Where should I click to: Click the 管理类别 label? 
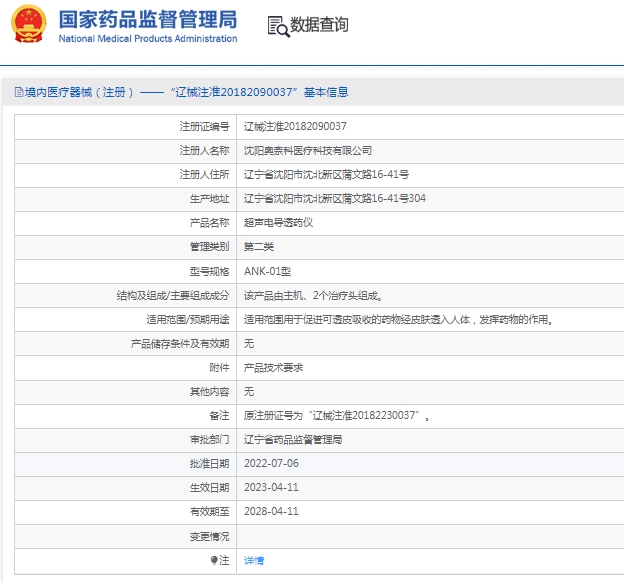click(x=209, y=247)
